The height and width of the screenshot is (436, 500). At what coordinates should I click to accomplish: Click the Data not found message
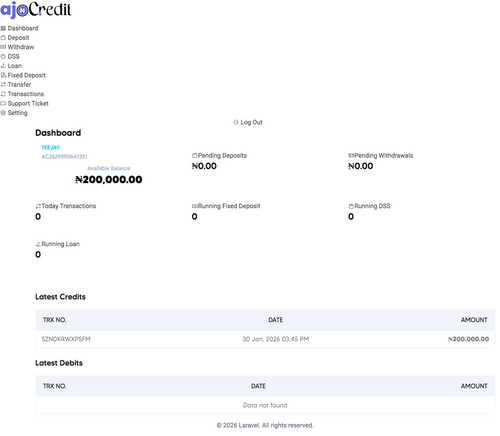pyautogui.click(x=265, y=405)
